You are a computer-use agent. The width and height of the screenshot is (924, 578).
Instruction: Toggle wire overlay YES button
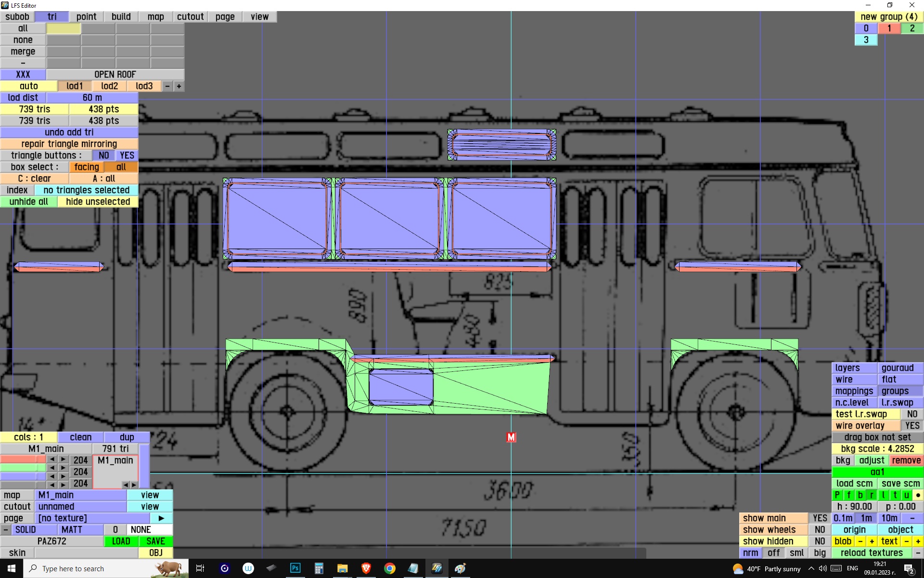coord(911,425)
